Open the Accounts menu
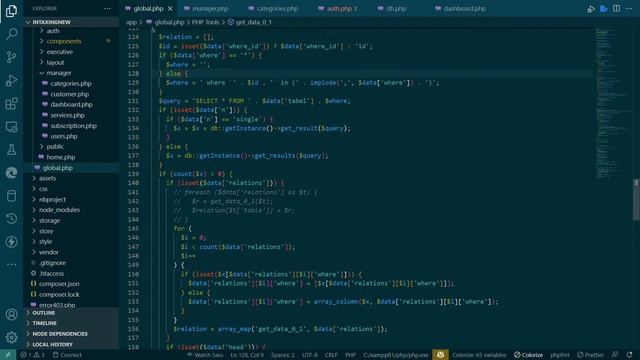Image resolution: width=640 pixels, height=360 pixels. [11, 314]
